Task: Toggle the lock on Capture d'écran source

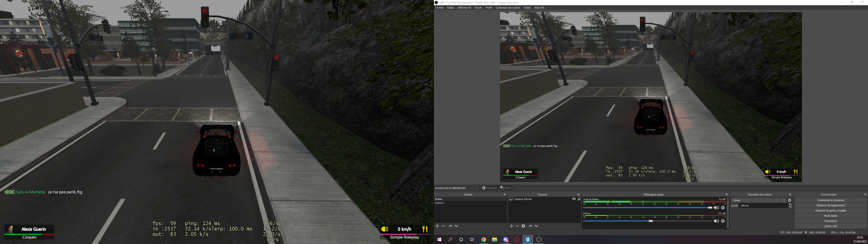Action: coord(579,199)
